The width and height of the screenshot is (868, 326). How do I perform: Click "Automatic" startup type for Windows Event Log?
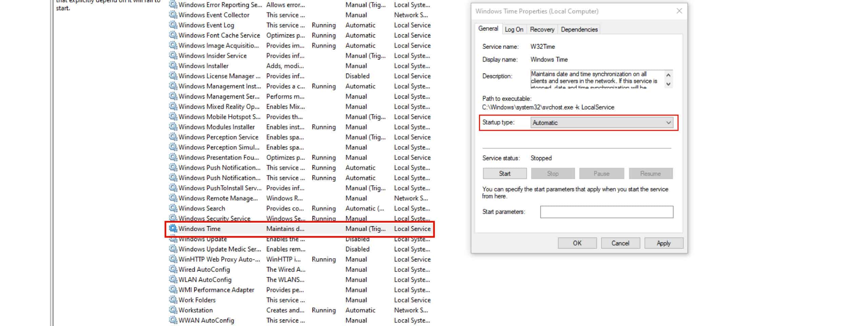(360, 25)
